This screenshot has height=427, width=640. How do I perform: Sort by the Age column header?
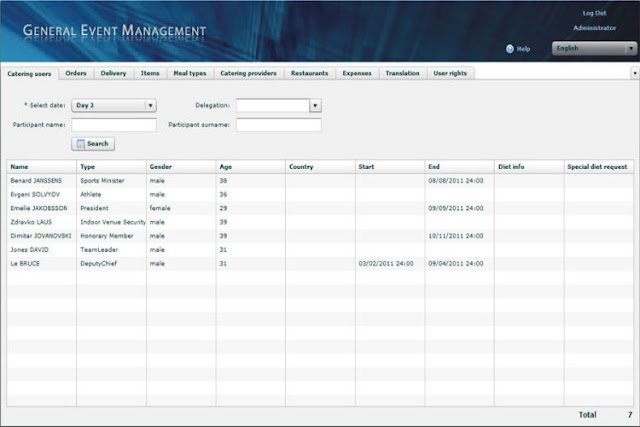[251, 167]
